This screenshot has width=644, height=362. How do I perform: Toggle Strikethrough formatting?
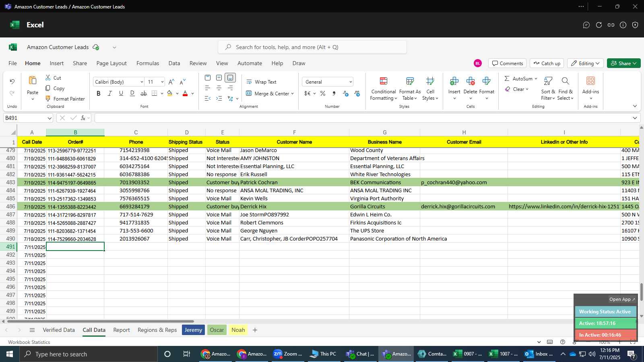click(x=144, y=93)
